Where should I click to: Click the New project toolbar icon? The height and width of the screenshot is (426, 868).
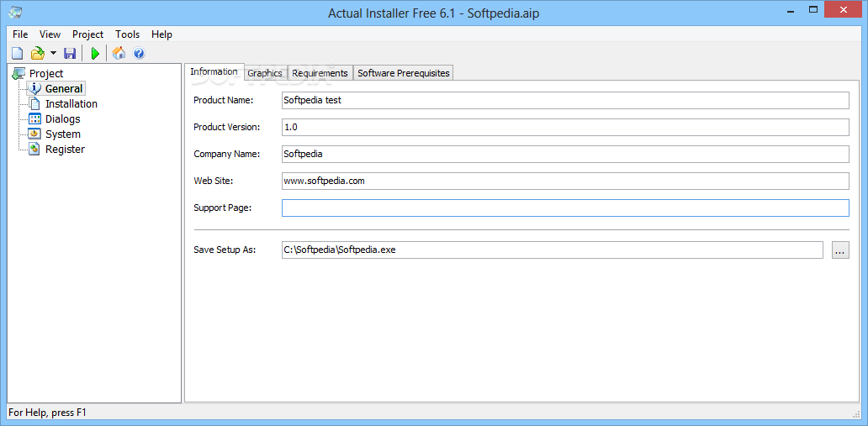coord(18,54)
